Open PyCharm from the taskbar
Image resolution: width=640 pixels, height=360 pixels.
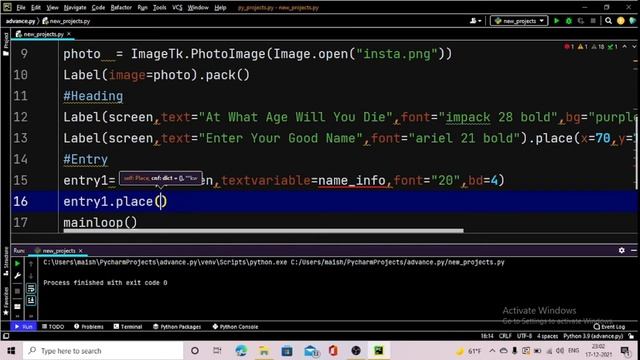379,351
